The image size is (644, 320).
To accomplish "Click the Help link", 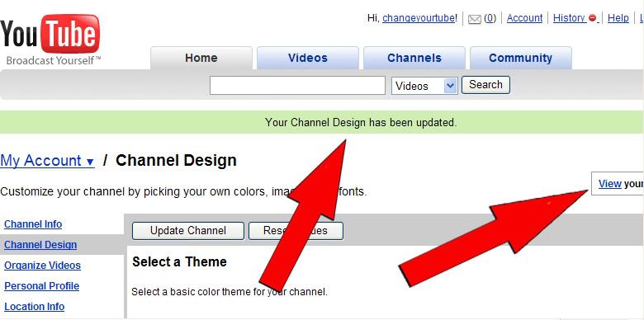I will (x=618, y=18).
